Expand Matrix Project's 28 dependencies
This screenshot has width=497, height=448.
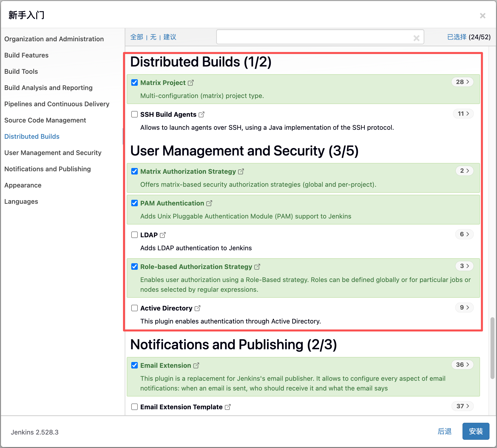(x=462, y=82)
